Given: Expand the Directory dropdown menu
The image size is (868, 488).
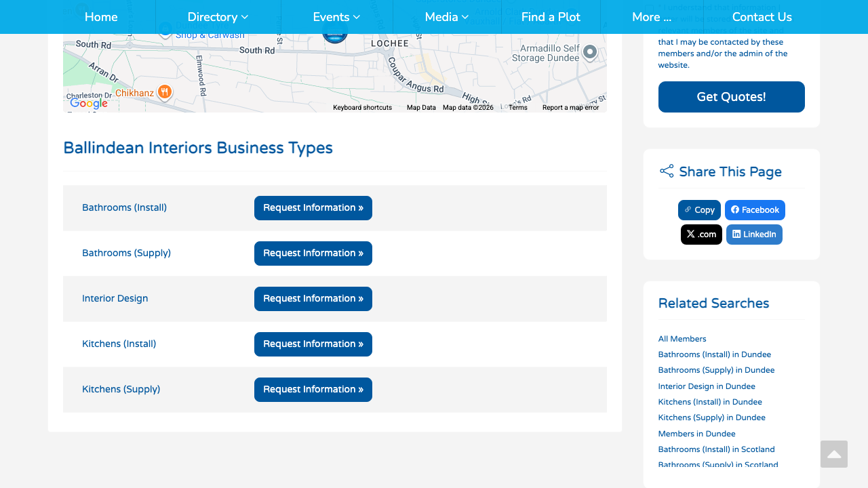Looking at the screenshot, I should (218, 17).
